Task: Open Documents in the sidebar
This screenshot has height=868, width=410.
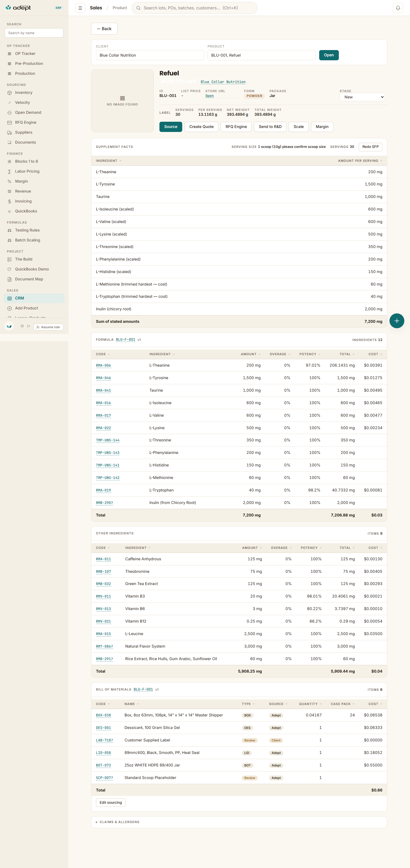Action: [34, 142]
